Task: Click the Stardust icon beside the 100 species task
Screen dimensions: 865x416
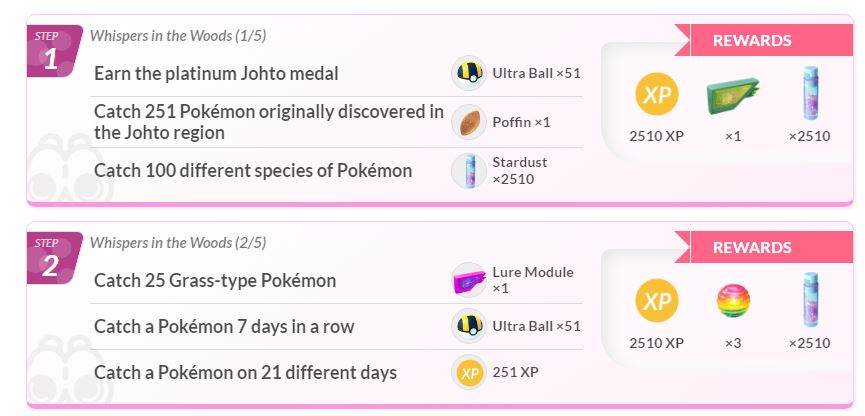Action: point(468,171)
